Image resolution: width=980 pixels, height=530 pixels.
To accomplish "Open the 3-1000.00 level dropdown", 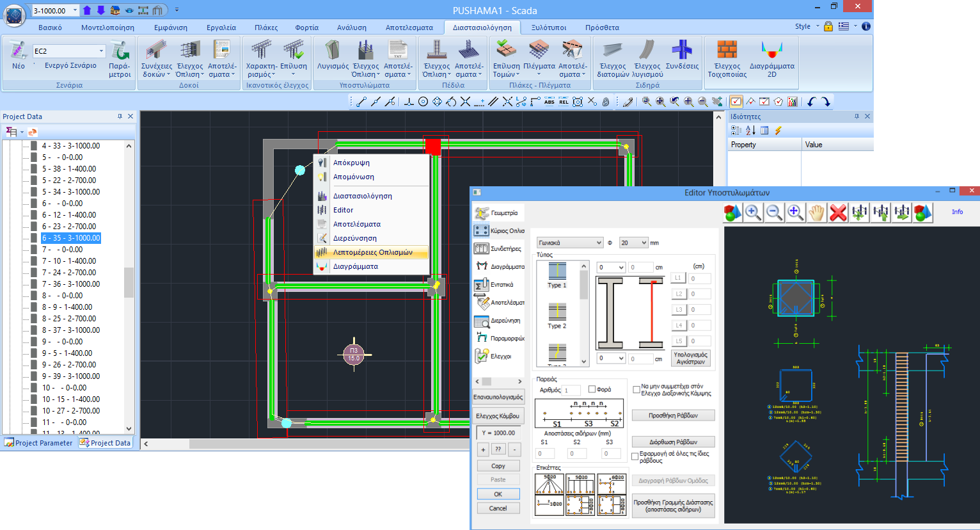I will [75, 10].
